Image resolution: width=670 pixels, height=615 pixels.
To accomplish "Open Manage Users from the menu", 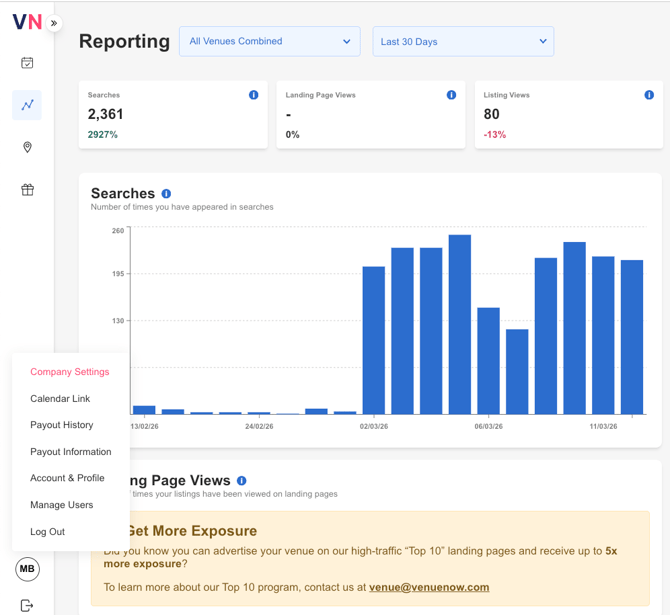I will [x=62, y=505].
